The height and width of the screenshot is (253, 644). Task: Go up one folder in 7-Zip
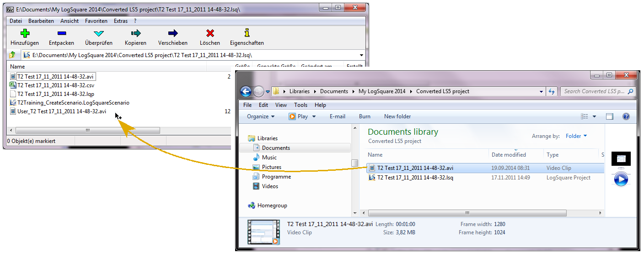click(x=12, y=55)
